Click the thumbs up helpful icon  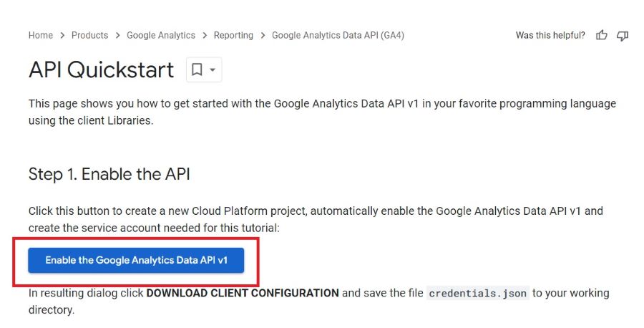pyautogui.click(x=601, y=35)
